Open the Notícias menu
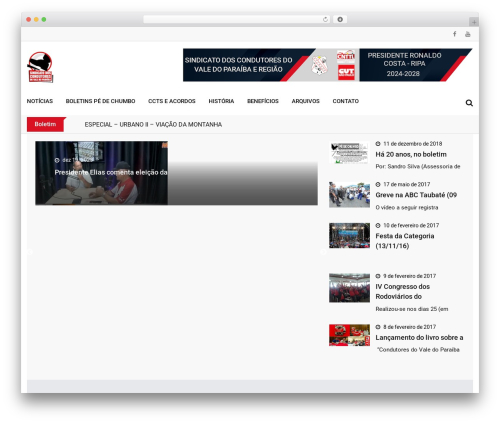Image resolution: width=500 pixels, height=423 pixels. point(40,101)
